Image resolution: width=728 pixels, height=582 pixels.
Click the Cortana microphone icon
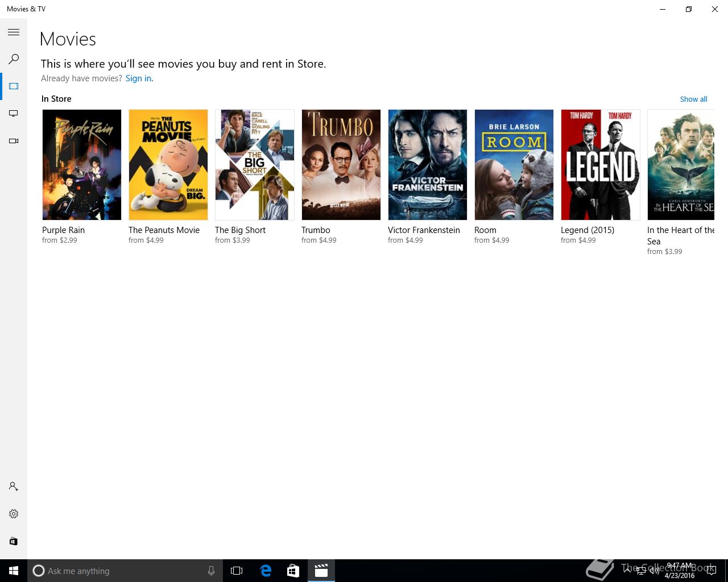click(x=211, y=571)
